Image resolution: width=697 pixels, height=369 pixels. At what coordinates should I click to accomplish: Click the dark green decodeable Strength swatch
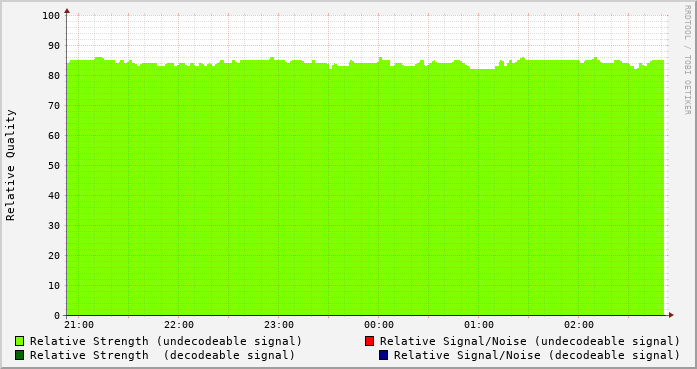pos(20,355)
